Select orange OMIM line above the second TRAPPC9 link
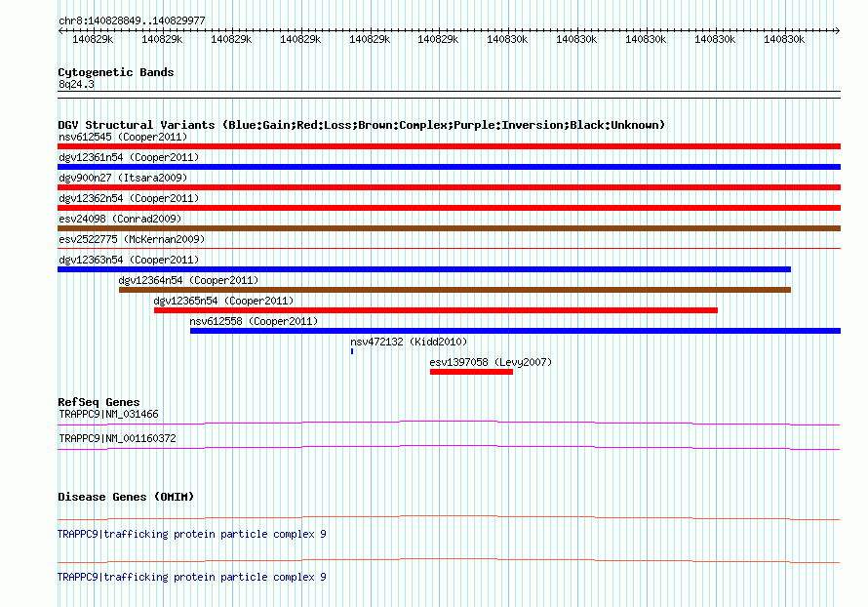Screen dimensions: 868x607 pyautogui.click(x=449, y=561)
